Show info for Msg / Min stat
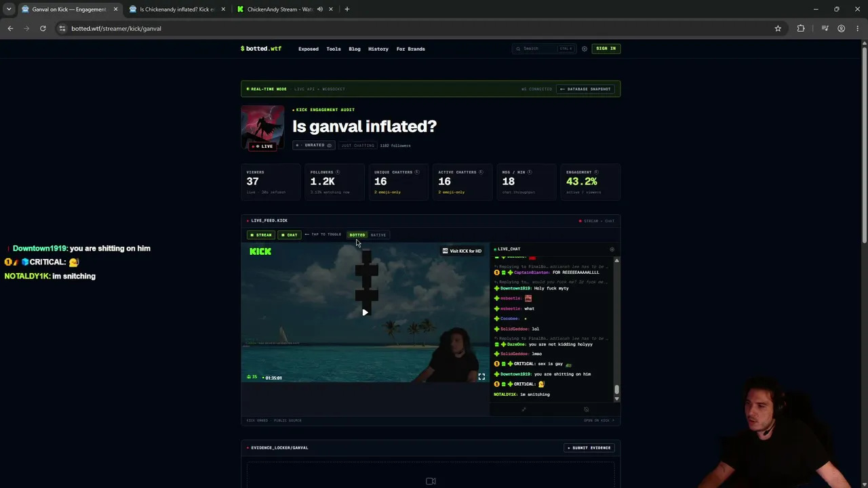This screenshot has height=488, width=868. [x=530, y=172]
